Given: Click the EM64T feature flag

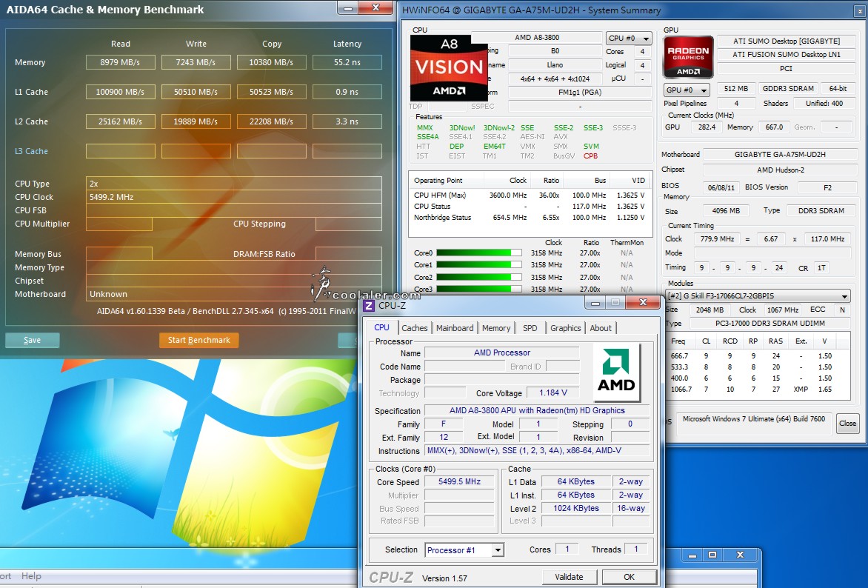Looking at the screenshot, I should pos(494,147).
